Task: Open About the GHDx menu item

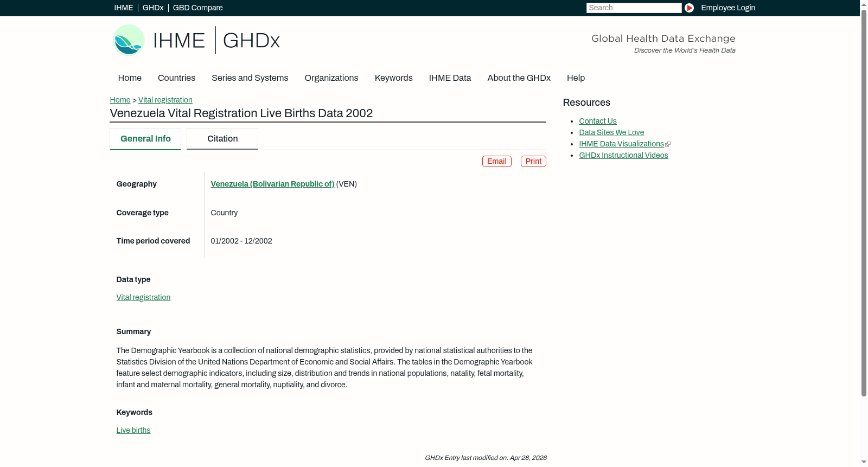Action: point(519,78)
